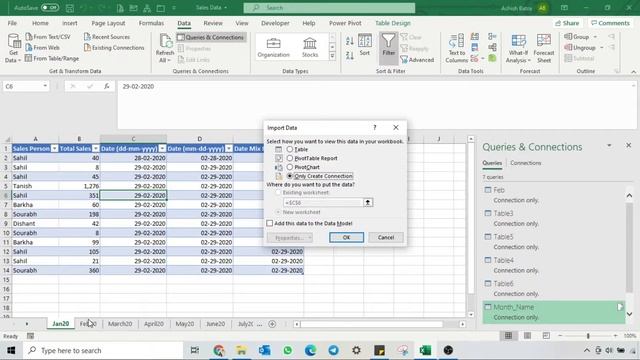Switch to the Feb20 sheet tab
640x360 pixels.
[88, 324]
